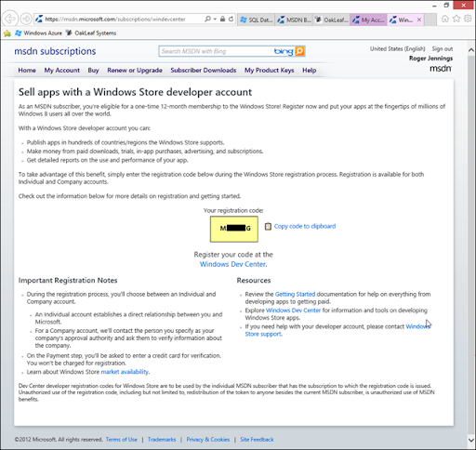The width and height of the screenshot is (476, 450).
Task: Follow the Getting Started documentation link
Action: point(295,294)
